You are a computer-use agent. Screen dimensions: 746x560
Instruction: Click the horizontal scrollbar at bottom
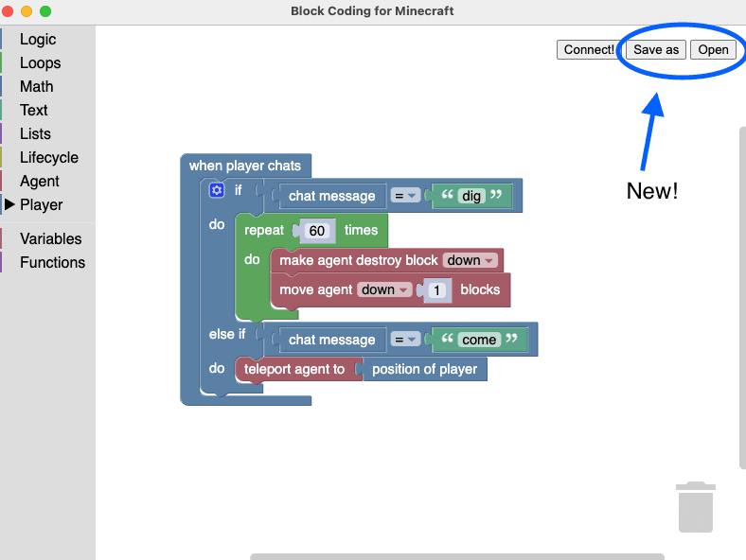pos(456,556)
